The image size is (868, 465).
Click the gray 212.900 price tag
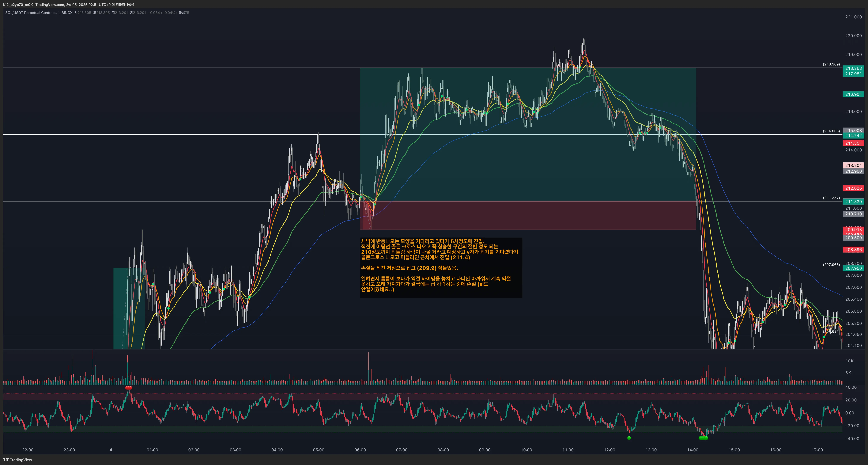coord(853,171)
